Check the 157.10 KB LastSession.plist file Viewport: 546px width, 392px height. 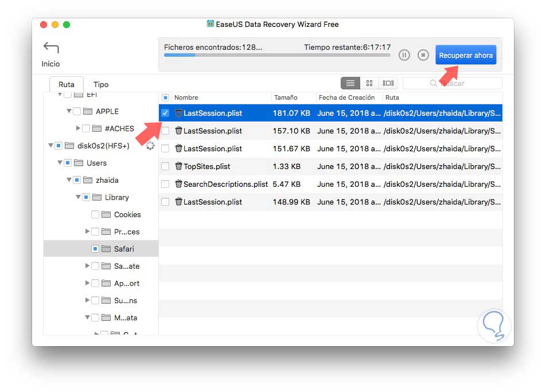[x=165, y=131]
